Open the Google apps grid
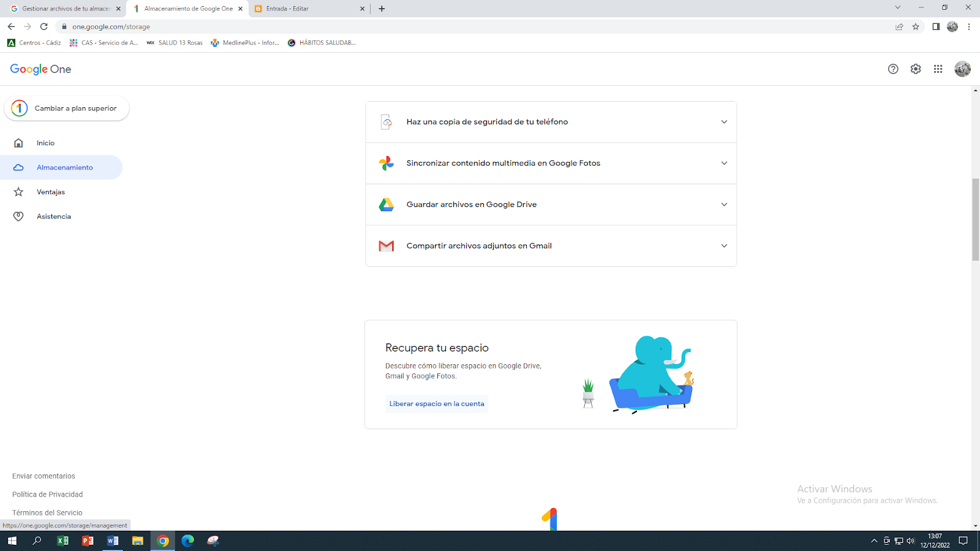This screenshot has width=980, height=551. (x=938, y=69)
